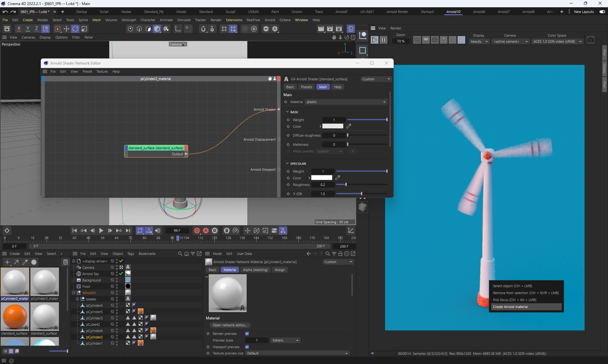Pause the IPR render

click(383, 40)
